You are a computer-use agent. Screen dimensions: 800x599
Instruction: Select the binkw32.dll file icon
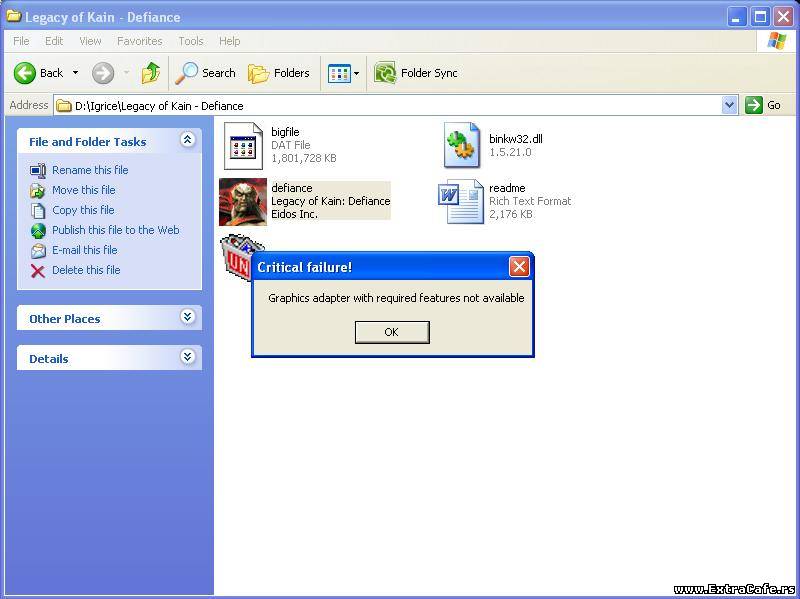pyautogui.click(x=462, y=146)
